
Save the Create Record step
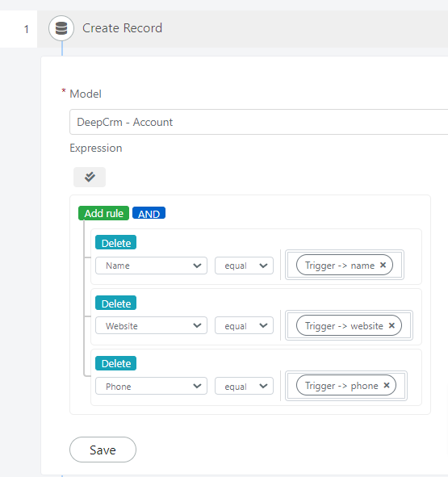coord(103,450)
